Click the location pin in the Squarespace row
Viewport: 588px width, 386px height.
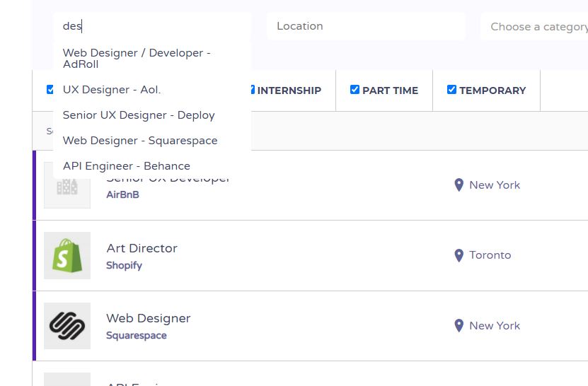tap(459, 326)
